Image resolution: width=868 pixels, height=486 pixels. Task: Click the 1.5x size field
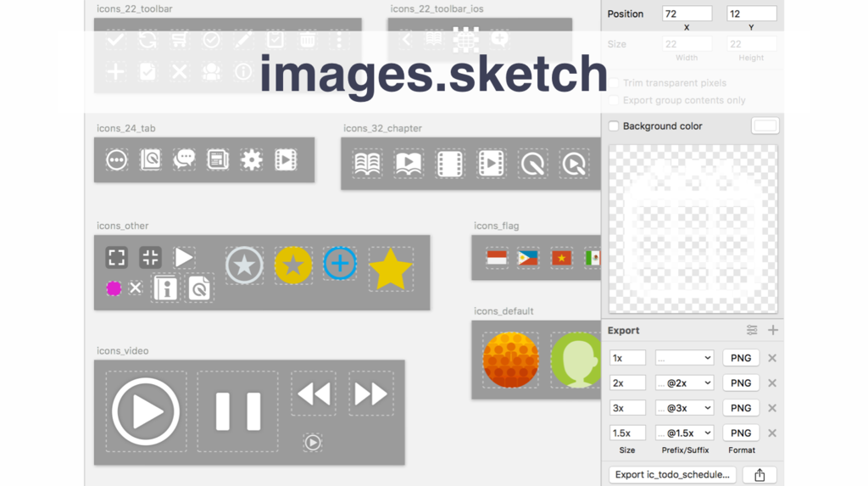click(x=627, y=433)
